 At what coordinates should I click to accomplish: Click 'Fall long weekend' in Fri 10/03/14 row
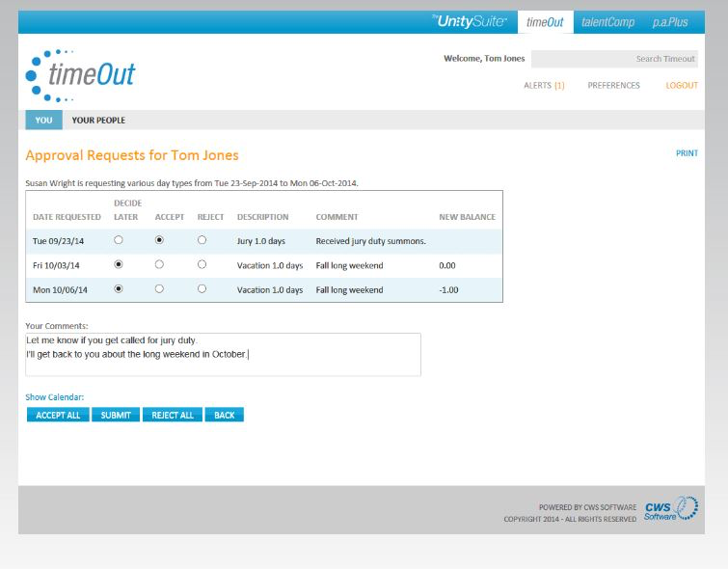tap(350, 265)
